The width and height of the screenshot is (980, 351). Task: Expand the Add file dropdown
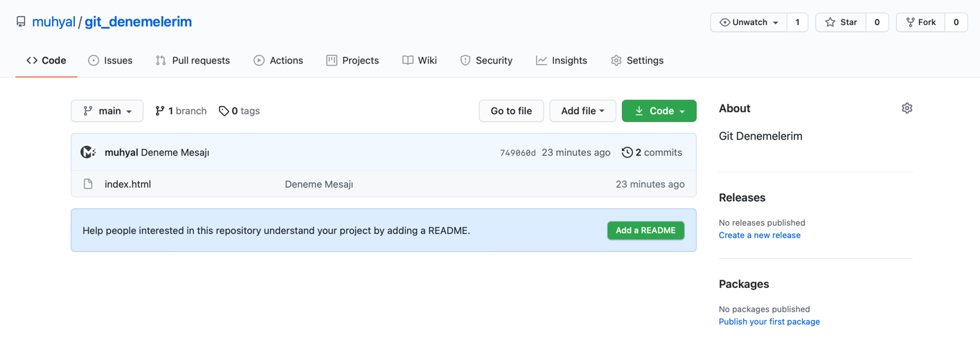tap(582, 111)
